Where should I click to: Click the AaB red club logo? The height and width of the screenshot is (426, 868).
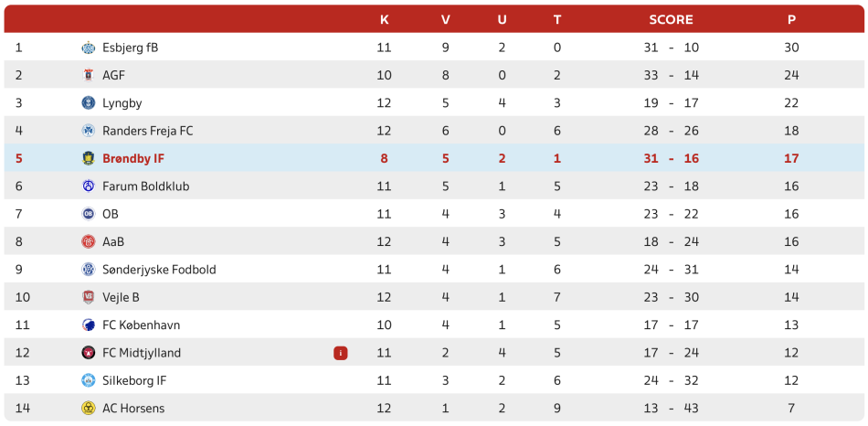88,241
